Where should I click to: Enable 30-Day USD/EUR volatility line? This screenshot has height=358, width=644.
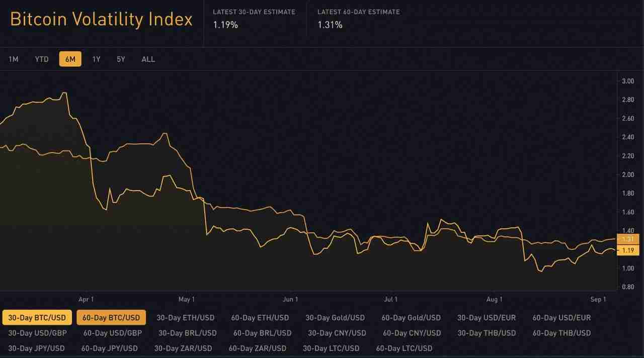click(487, 318)
